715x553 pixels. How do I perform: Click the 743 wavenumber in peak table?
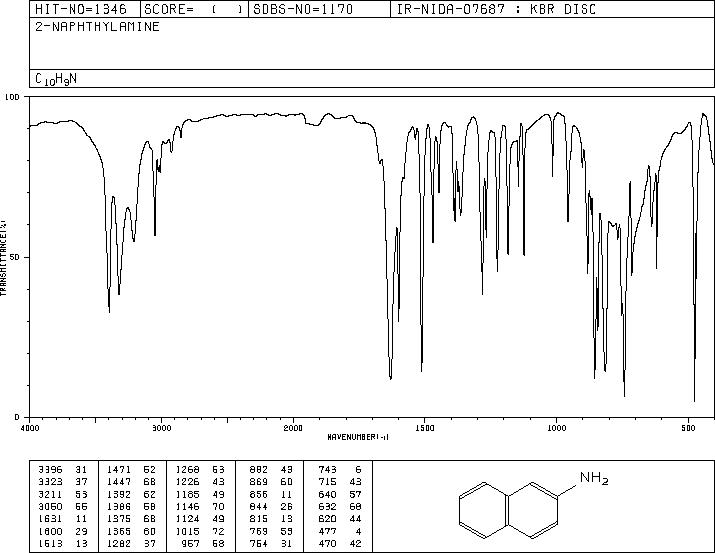[x=327, y=470]
